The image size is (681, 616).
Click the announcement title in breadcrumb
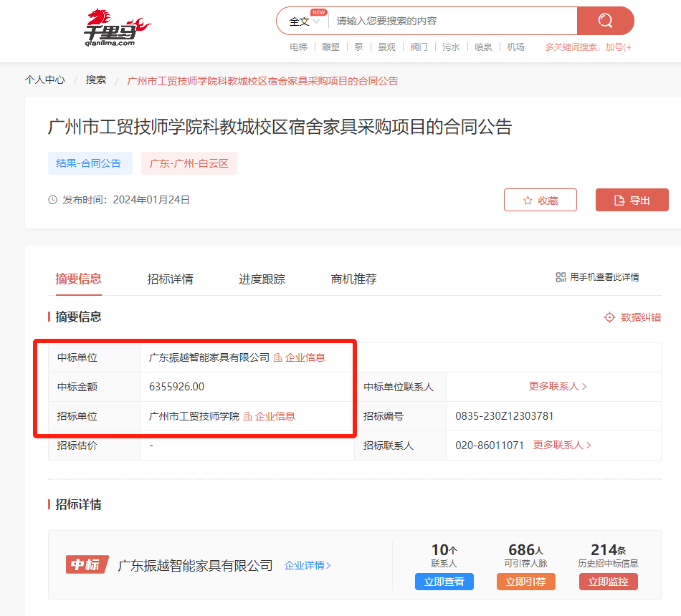point(262,81)
